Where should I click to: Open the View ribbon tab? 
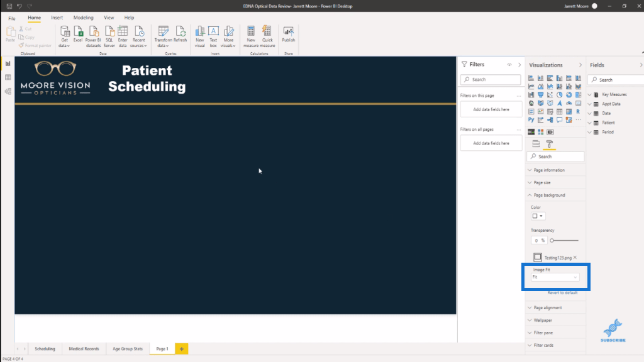(x=109, y=18)
